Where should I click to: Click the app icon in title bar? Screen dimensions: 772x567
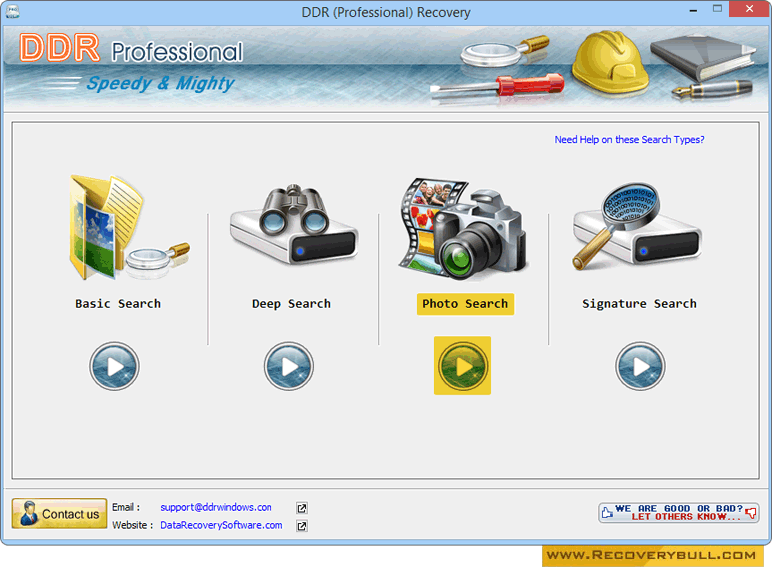pos(13,12)
